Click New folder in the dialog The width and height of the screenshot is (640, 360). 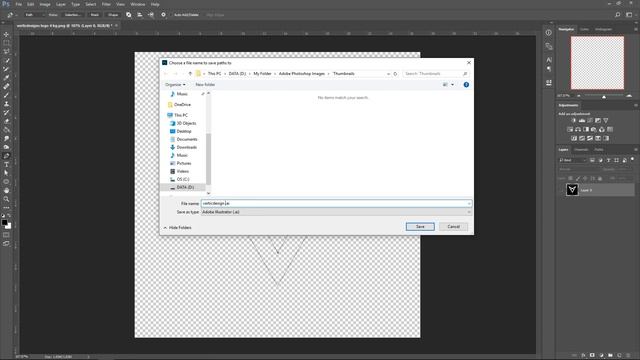[x=205, y=84]
